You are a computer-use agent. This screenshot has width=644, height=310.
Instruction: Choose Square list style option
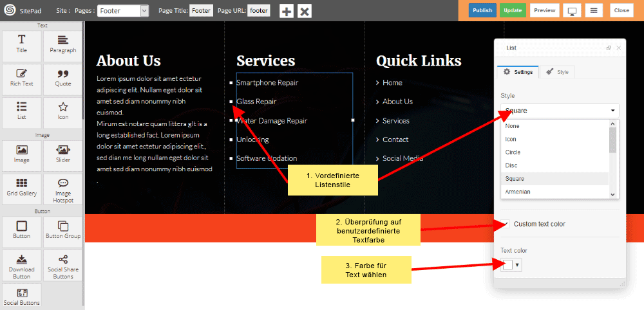click(x=554, y=178)
